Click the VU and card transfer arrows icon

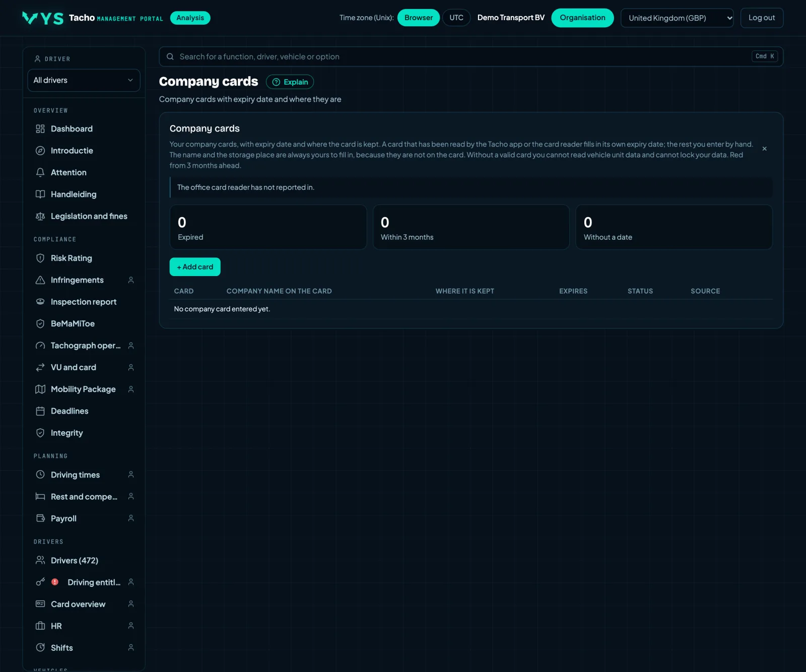click(x=40, y=367)
